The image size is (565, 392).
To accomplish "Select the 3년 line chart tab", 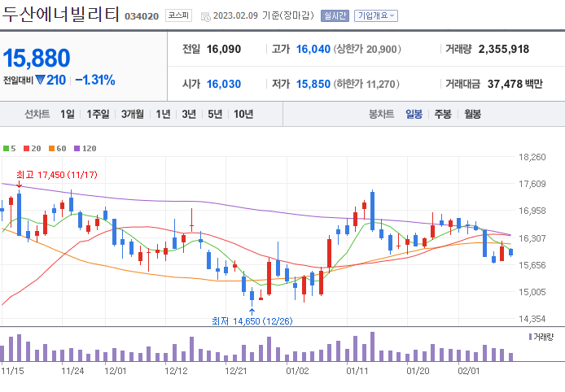I will point(189,114).
